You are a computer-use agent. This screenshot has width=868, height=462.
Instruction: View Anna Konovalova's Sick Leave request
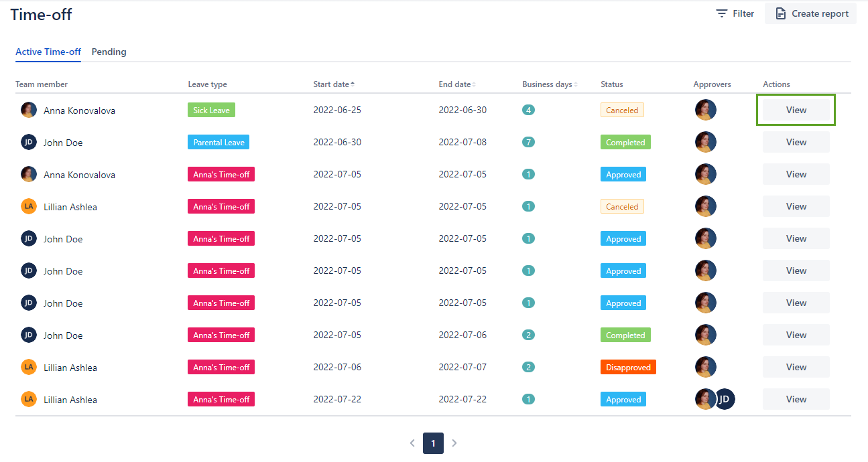(x=796, y=110)
